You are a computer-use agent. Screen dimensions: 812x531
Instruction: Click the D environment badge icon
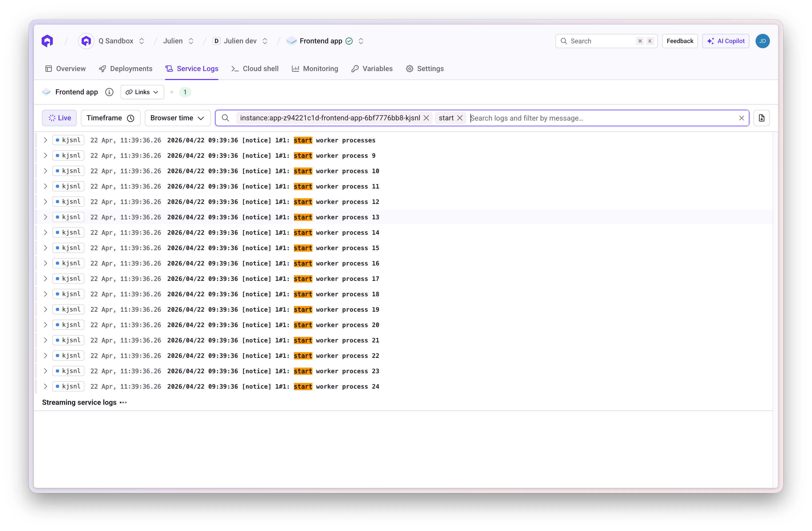pos(216,41)
